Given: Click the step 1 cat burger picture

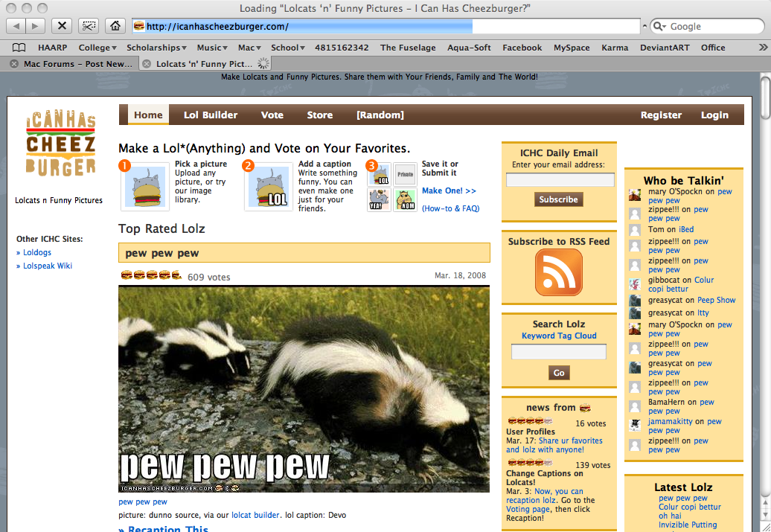Looking at the screenshot, I should [145, 187].
